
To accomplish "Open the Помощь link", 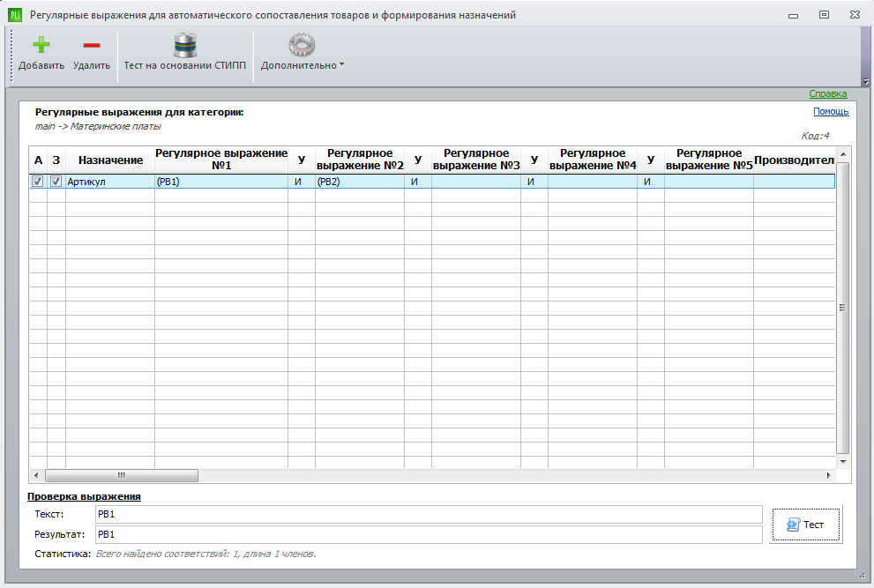I will 831,111.
